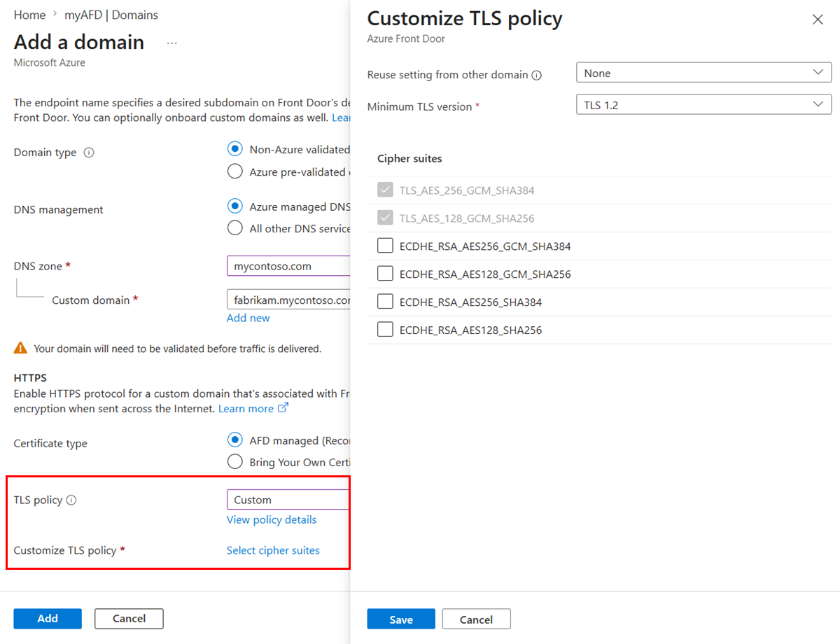Open Reuse setting from other domain dropdown

tap(703, 73)
